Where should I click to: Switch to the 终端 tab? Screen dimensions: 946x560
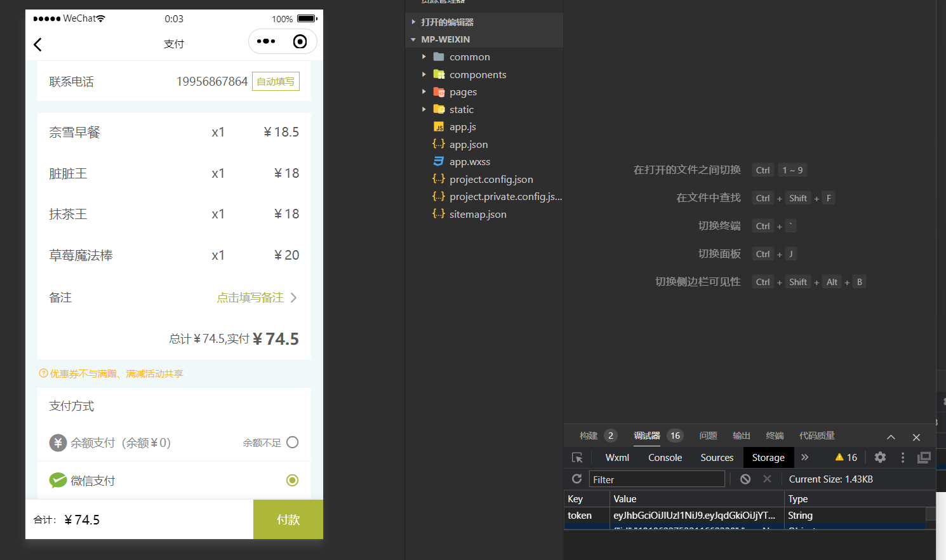[775, 436]
